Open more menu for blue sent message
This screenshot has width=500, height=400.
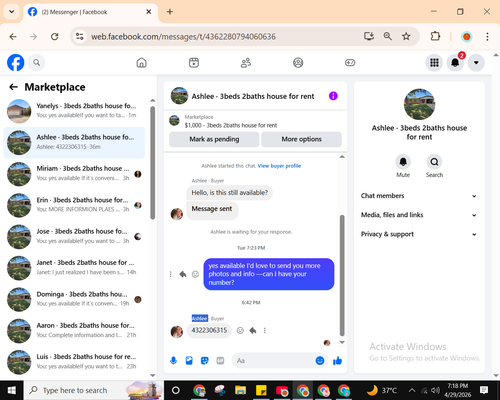click(x=171, y=274)
